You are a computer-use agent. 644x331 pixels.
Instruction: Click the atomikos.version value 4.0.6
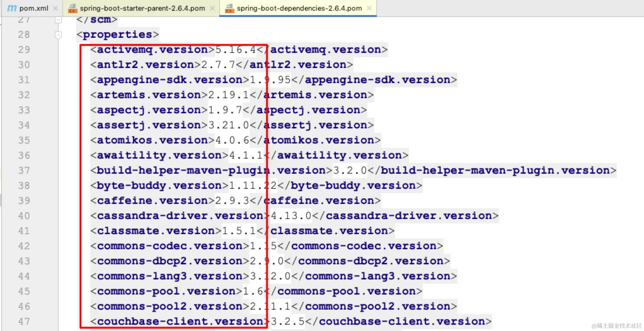pyautogui.click(x=232, y=140)
